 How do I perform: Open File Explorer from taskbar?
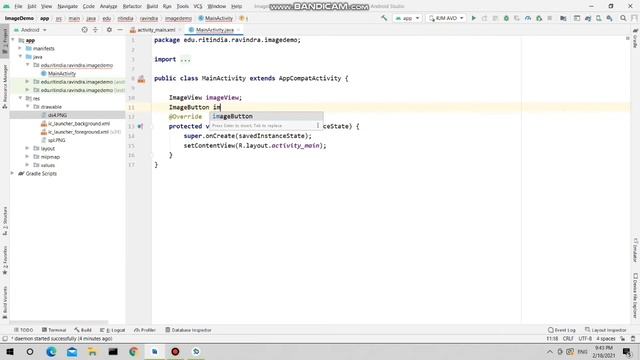click(x=92, y=351)
